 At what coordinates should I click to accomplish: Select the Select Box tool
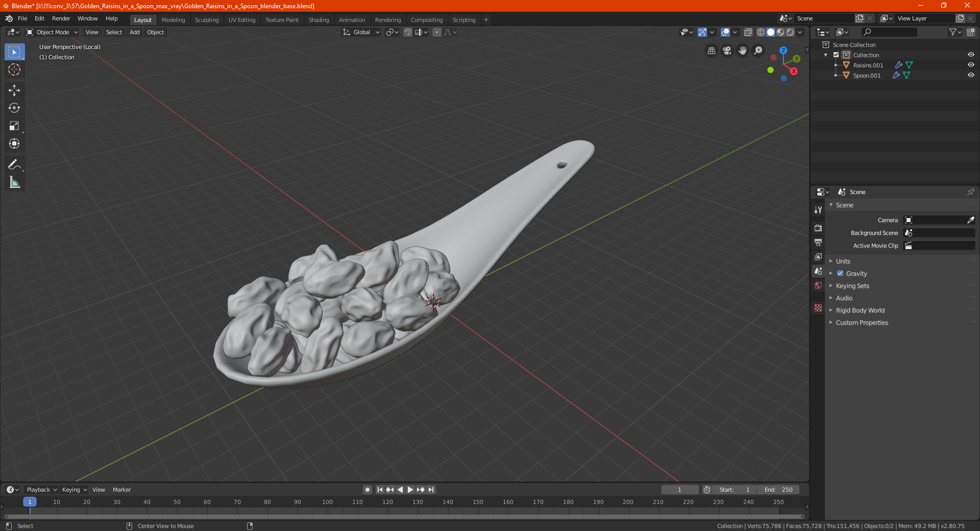(x=14, y=52)
